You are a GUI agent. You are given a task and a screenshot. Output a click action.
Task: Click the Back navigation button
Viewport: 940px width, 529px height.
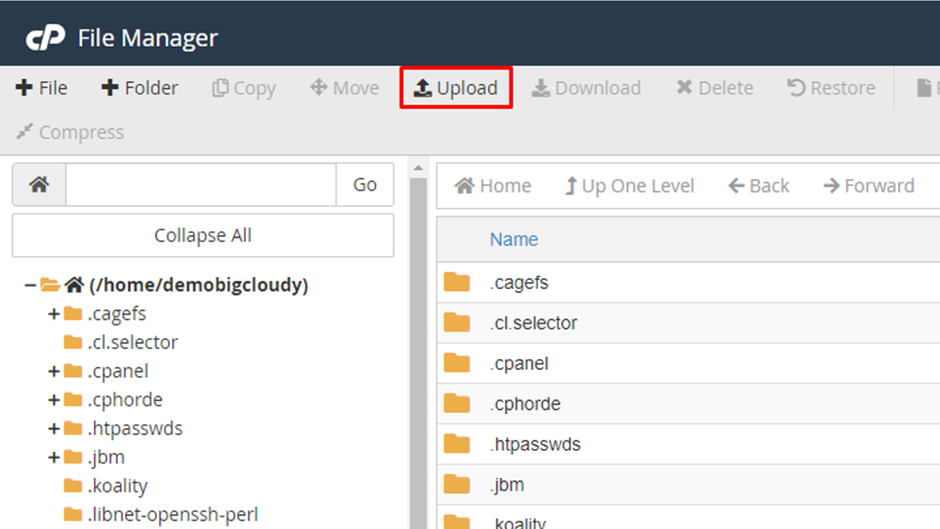tap(759, 186)
